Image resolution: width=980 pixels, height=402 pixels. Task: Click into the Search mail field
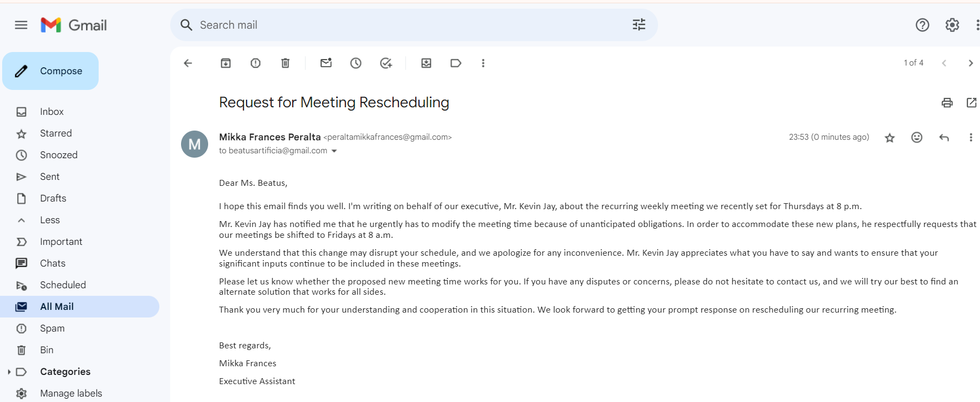(412, 25)
